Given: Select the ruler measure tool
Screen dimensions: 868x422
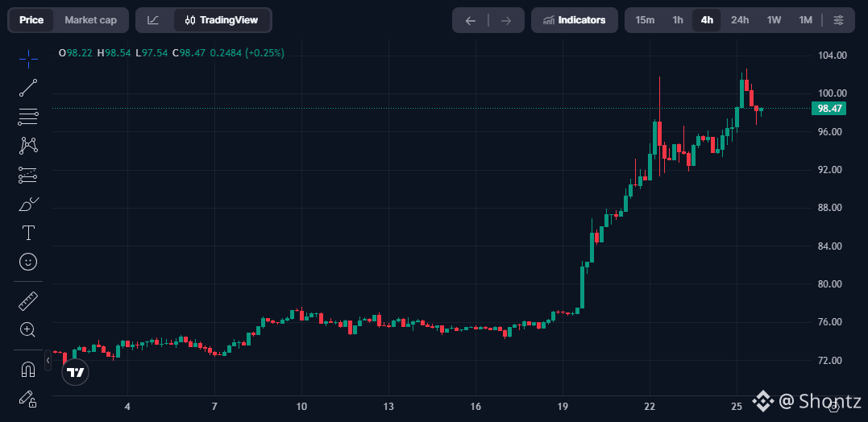Looking at the screenshot, I should [x=28, y=301].
